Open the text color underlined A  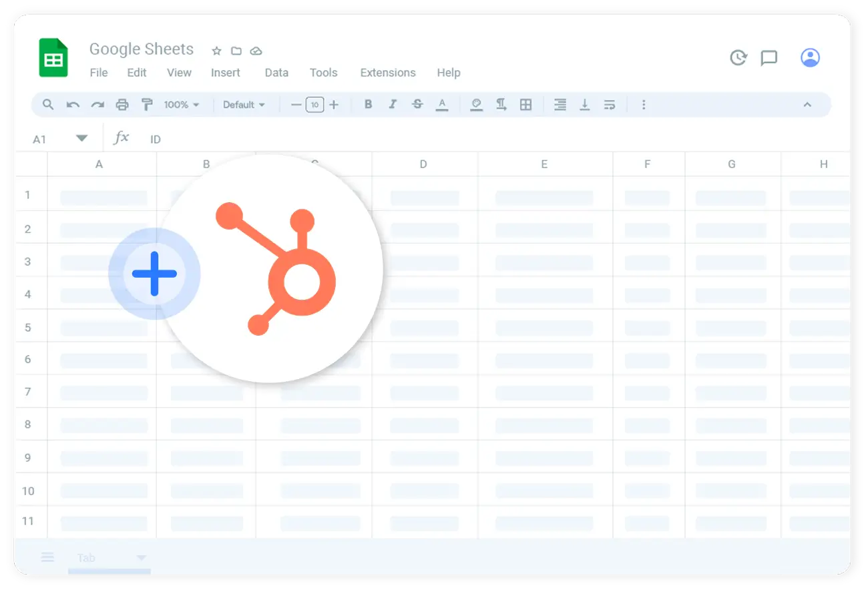(x=441, y=105)
